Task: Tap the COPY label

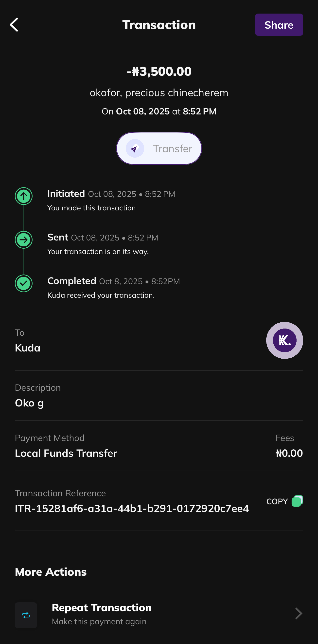Action: tap(277, 501)
